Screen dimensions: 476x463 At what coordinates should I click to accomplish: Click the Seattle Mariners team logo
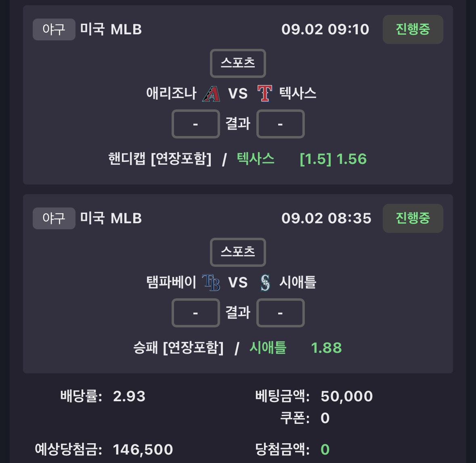click(x=265, y=282)
